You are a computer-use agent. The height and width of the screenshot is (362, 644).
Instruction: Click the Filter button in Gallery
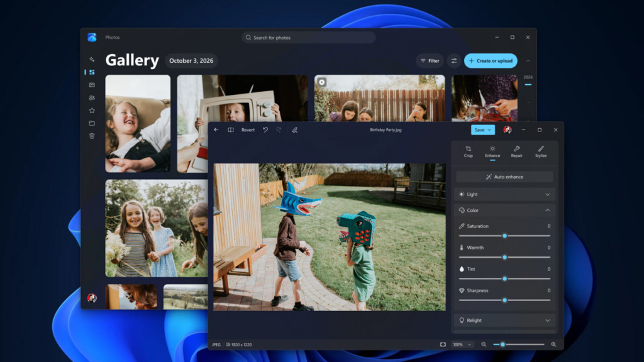[430, 61]
